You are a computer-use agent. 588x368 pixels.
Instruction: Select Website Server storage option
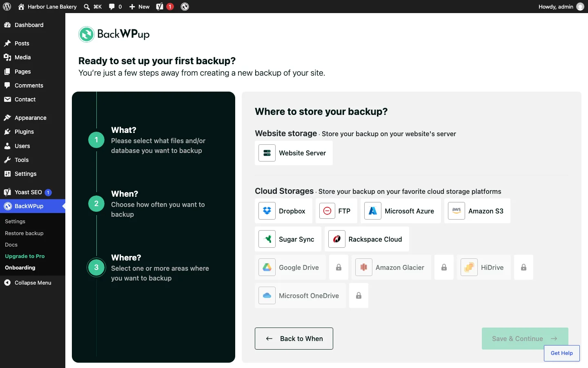(x=294, y=153)
